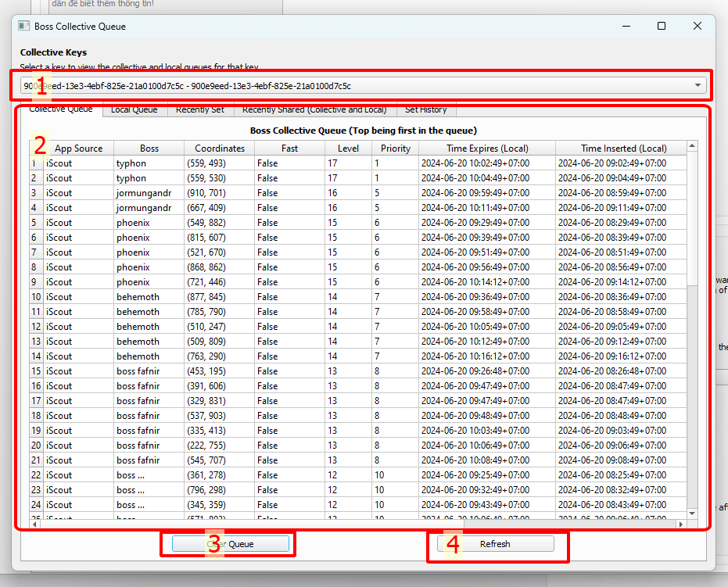The width and height of the screenshot is (728, 587).
Task: Maximize the Boss Collective Queue window
Action: [x=662, y=26]
